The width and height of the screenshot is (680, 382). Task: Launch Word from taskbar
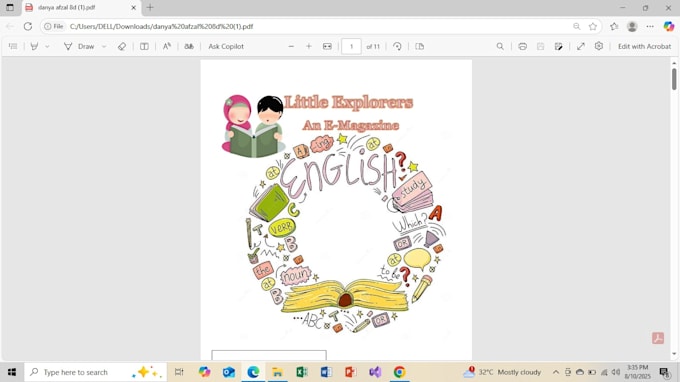click(326, 372)
